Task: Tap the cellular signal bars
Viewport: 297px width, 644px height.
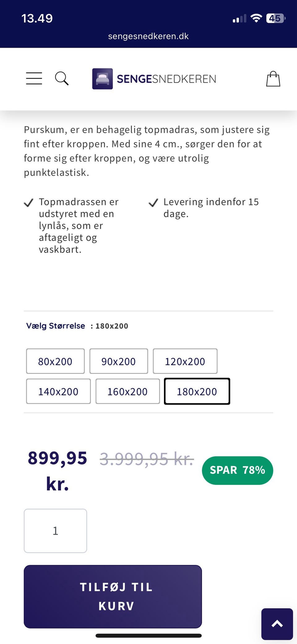Action: (x=239, y=19)
